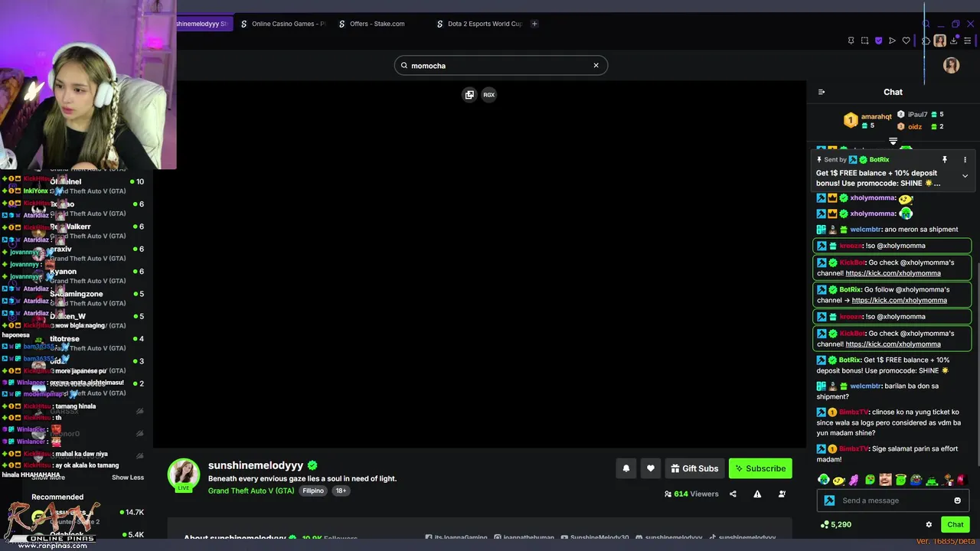Open the browser extensions puzzle icon
The width and height of the screenshot is (980, 551).
point(926,41)
